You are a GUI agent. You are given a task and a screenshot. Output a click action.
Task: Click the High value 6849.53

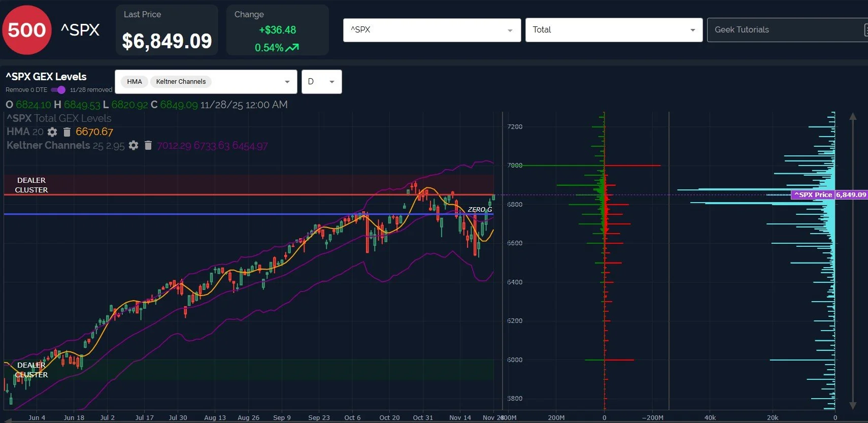(82, 105)
